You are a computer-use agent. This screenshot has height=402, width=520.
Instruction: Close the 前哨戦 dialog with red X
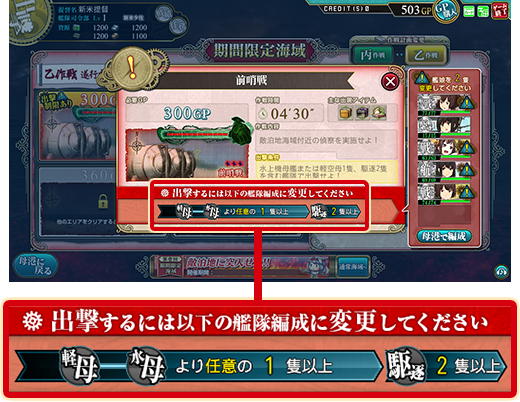(x=390, y=81)
